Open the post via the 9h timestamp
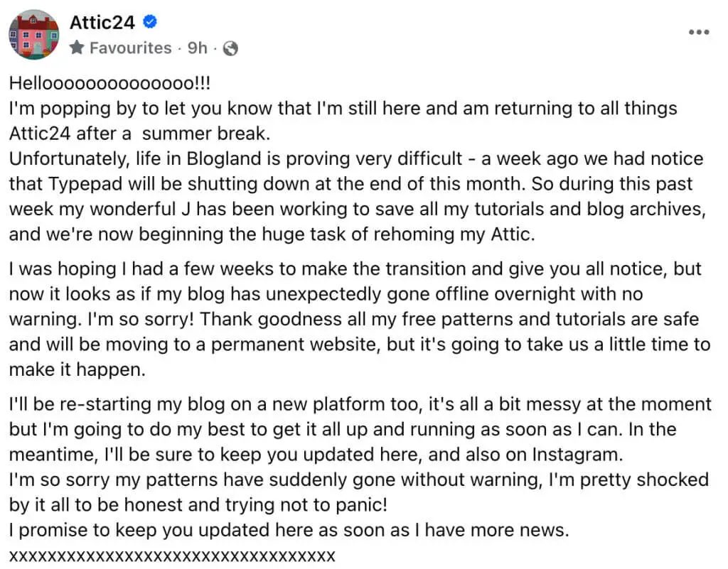The height and width of the screenshot is (569, 728). coord(198,48)
